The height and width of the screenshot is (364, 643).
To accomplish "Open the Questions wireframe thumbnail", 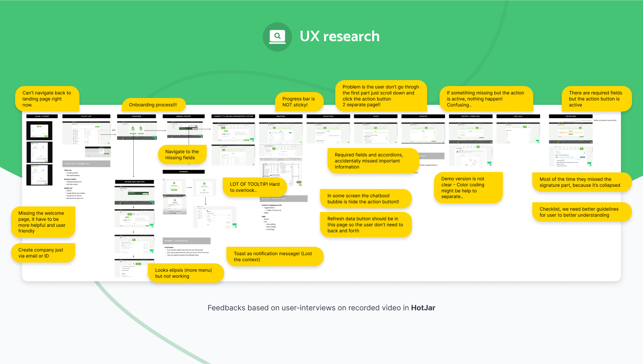I will (x=328, y=133).
